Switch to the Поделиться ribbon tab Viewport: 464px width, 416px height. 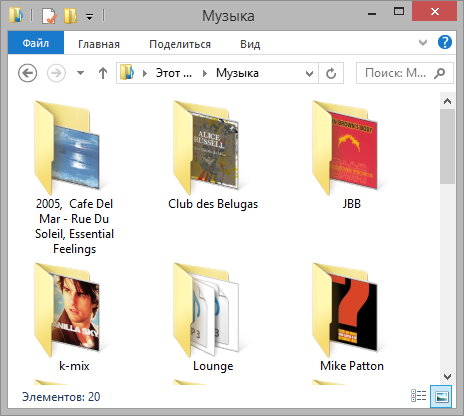coord(180,44)
